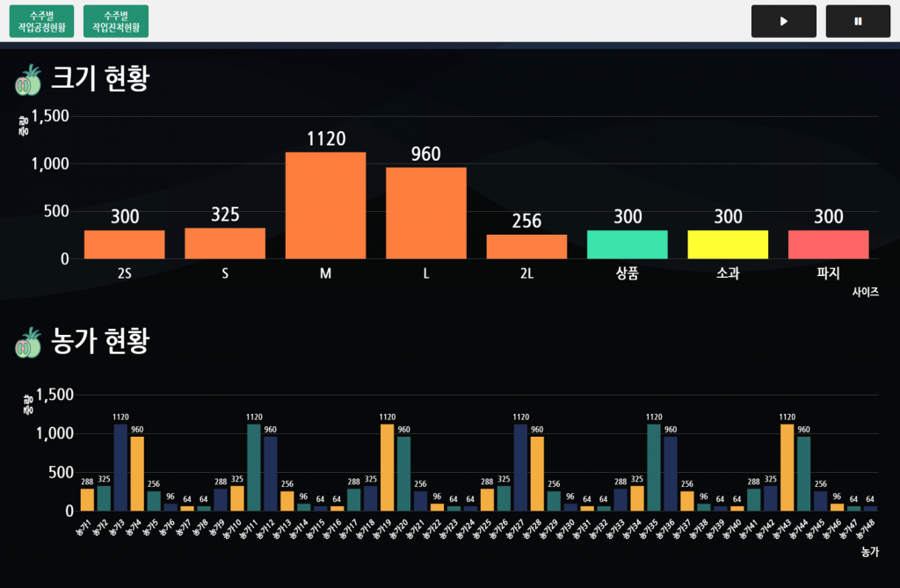The height and width of the screenshot is (588, 900).
Task: Click the 농가 axis title of the farm chart
Action: pos(869,551)
